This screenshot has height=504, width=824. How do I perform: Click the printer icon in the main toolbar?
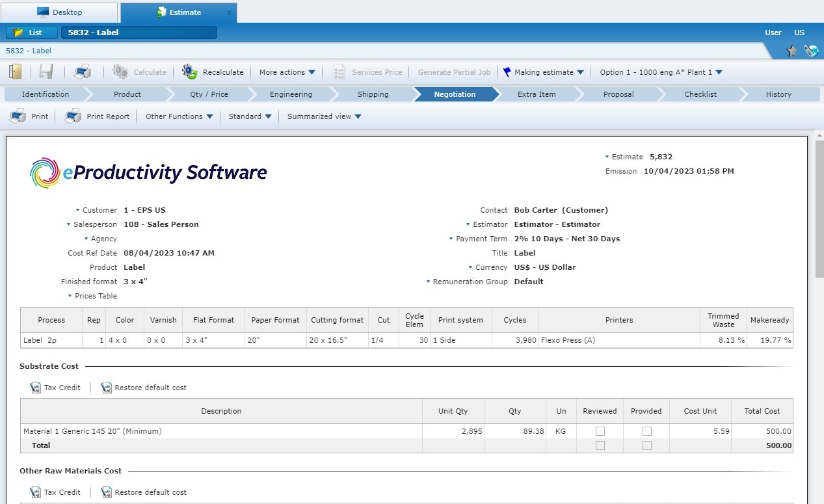click(81, 72)
